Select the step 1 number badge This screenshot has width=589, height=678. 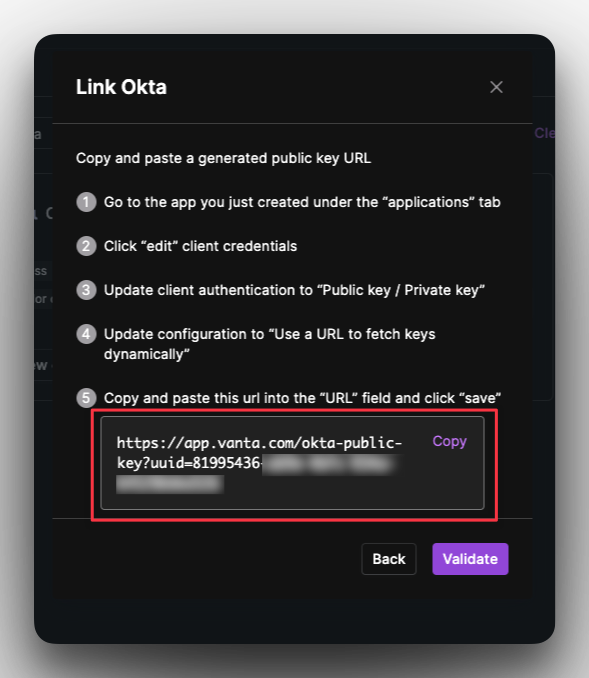click(x=86, y=202)
